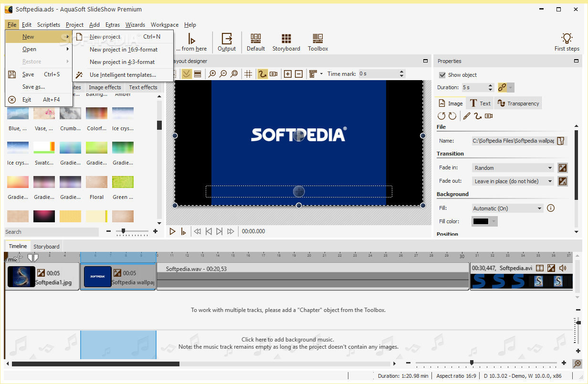This screenshot has height=384, width=588.
Task: Open Fade in transition settings icon
Action: pos(563,168)
